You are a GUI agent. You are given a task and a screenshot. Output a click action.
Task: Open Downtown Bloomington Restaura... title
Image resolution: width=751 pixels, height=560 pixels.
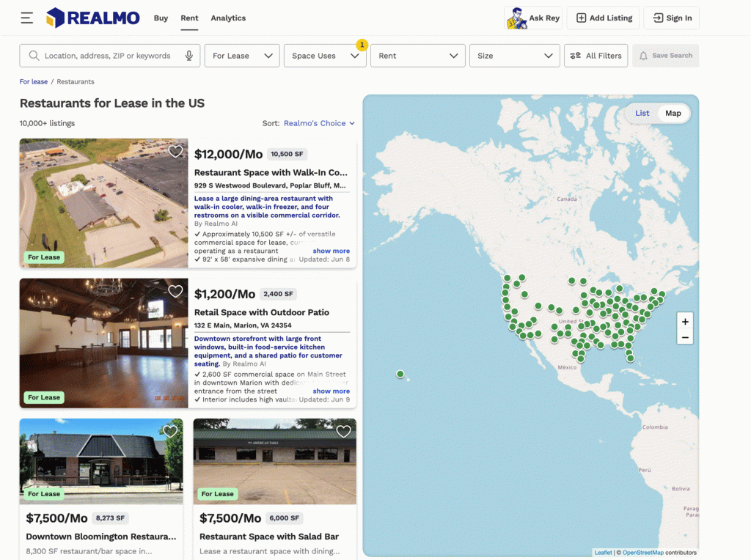[x=101, y=537]
